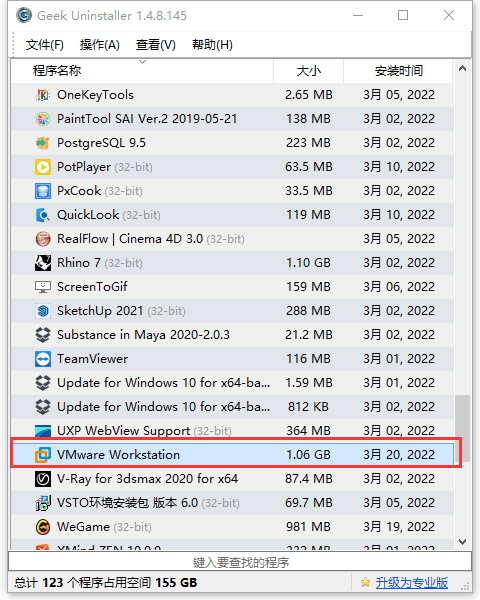The image size is (480, 600).
Task: Click the 升级为专业版 link
Action: coord(411,583)
